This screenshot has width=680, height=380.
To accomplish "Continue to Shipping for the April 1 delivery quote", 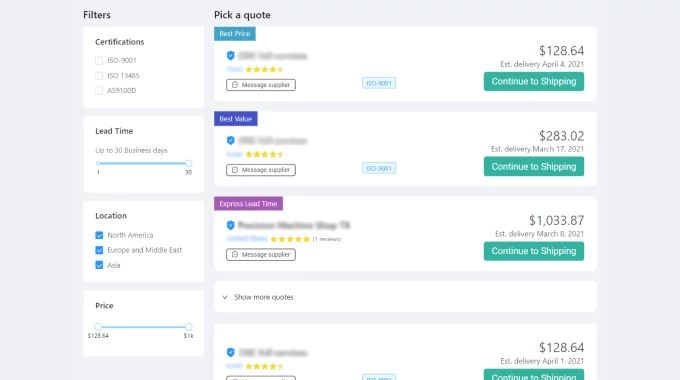I will tap(534, 375).
